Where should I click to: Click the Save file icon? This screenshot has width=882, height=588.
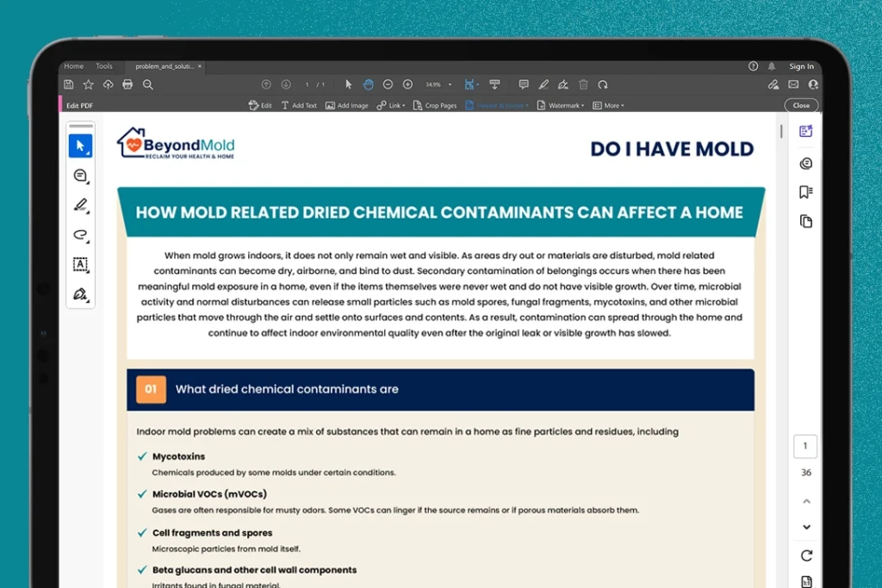point(69,85)
